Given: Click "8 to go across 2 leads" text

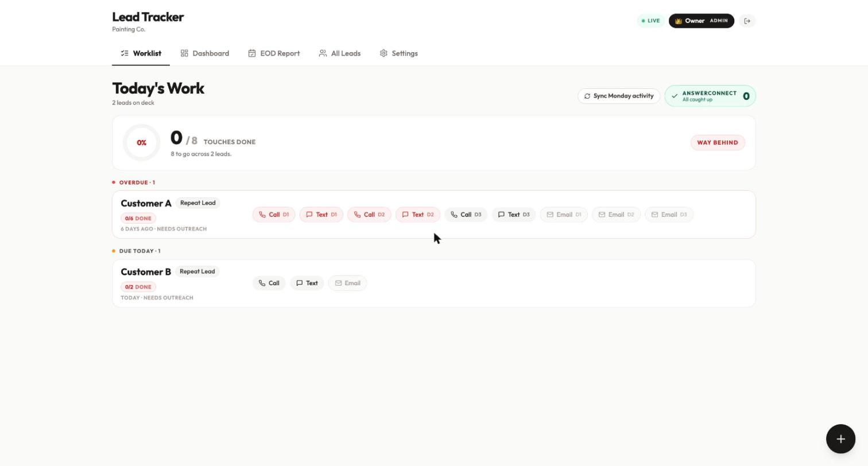Looking at the screenshot, I should 201,154.
